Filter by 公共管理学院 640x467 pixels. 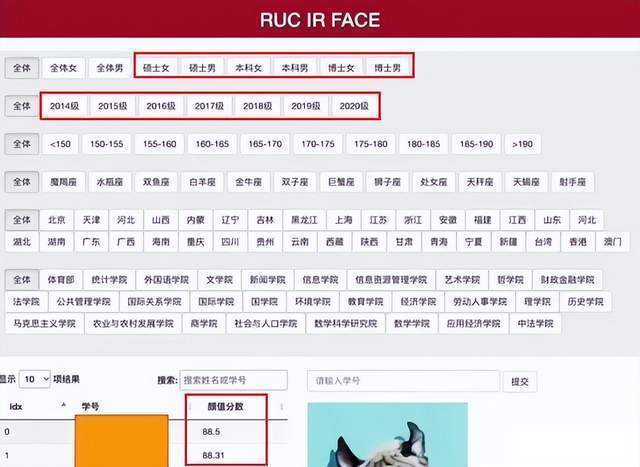tap(84, 302)
